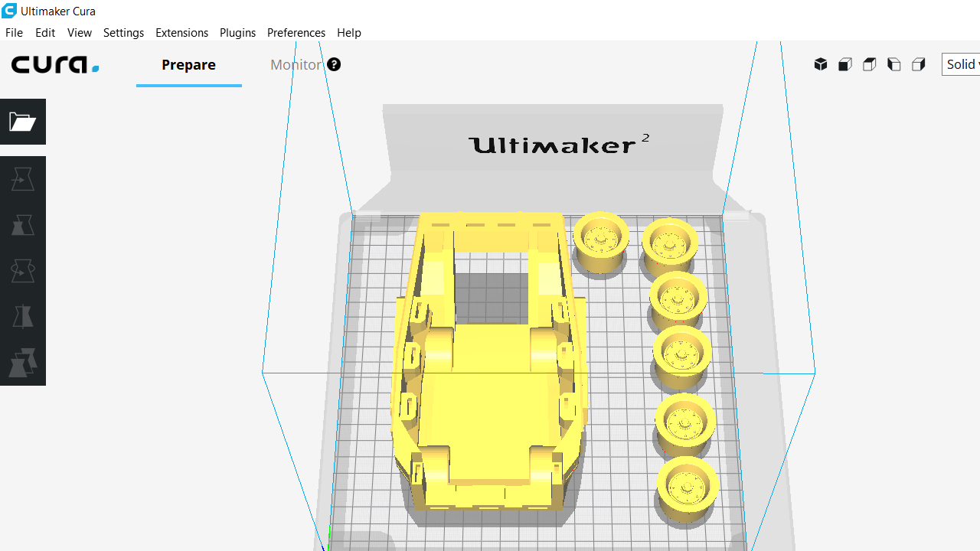Click the help icon beside Monitor
Screen dimensions: 980x551
click(x=334, y=64)
